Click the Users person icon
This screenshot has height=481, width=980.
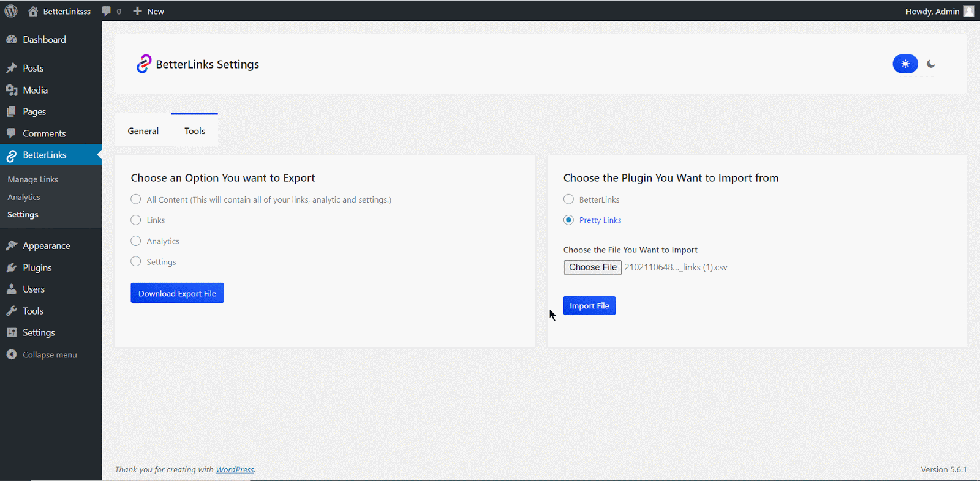tap(12, 289)
